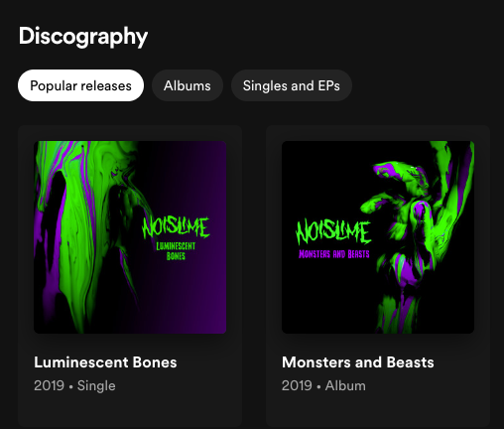Select the Luminescent Bones card below its subtitle
The height and width of the screenshot is (429, 504).
130,410
